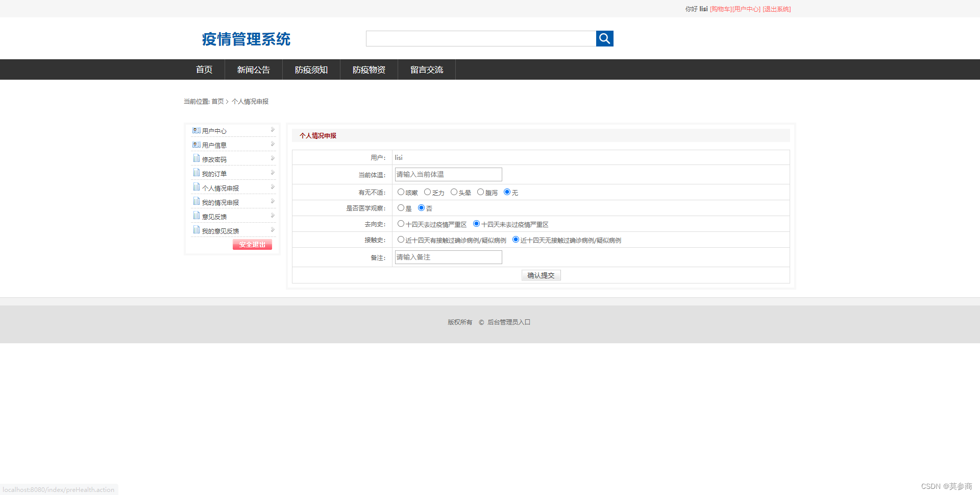Open 个人情况申报 in the sidebar

[x=220, y=188]
